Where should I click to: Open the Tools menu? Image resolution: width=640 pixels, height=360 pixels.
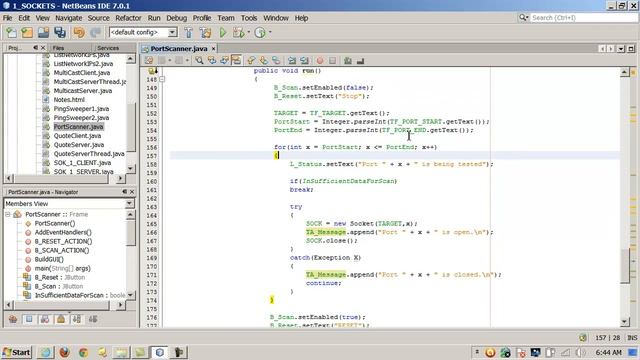pos(249,18)
